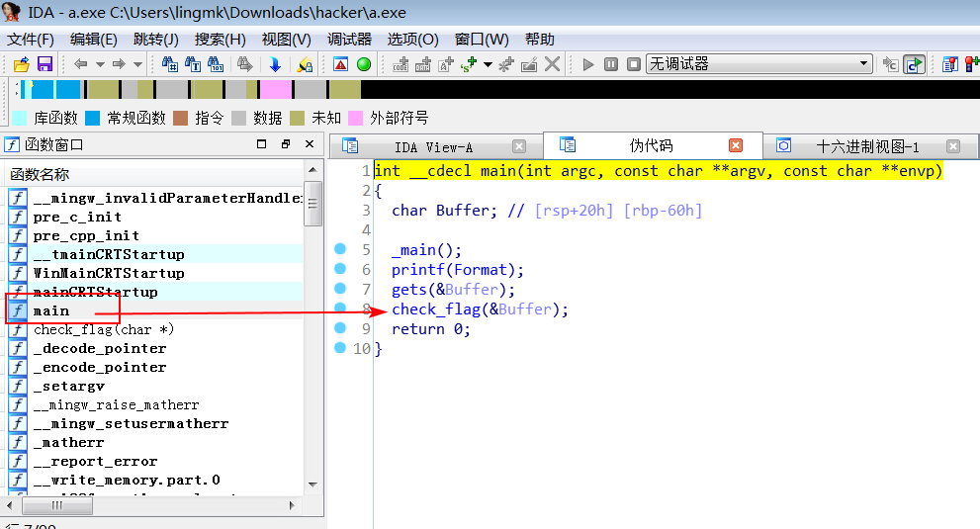This screenshot has width=980, height=529.
Task: Close the IDA View-A tab
Action: click(x=519, y=146)
